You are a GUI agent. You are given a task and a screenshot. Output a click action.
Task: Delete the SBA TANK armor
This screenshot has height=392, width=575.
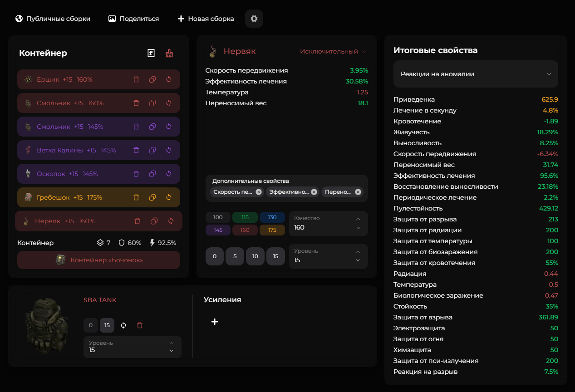pyautogui.click(x=140, y=325)
